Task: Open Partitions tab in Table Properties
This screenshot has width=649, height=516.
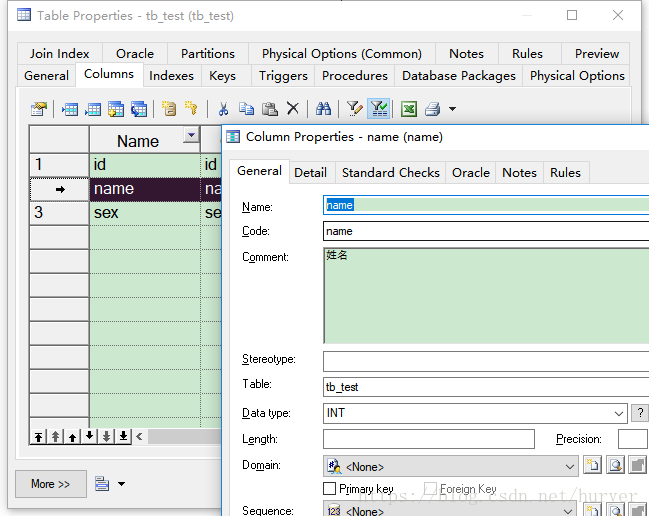Action: point(208,54)
